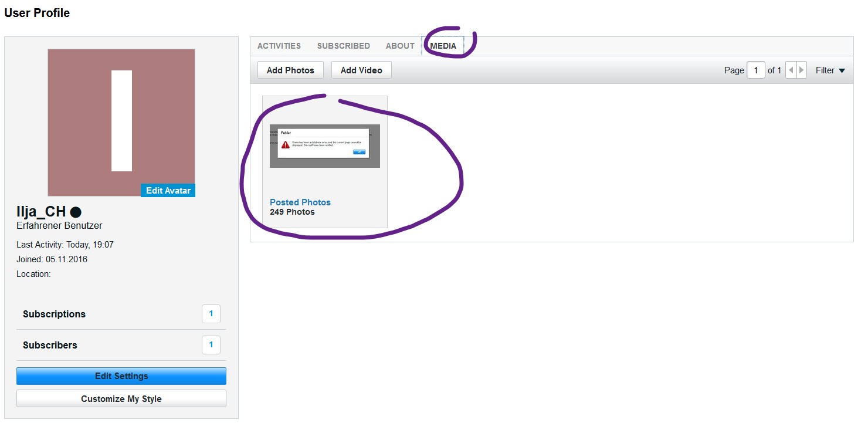Switch to the ACTIVITIES tab
This screenshot has height=423, width=868.
(279, 46)
